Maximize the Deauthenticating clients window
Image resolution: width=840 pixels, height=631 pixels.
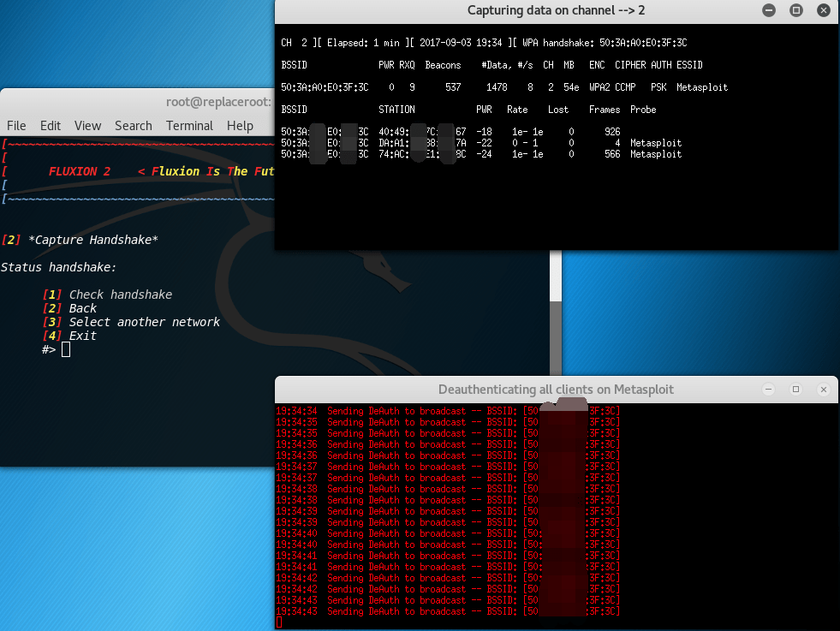(795, 389)
